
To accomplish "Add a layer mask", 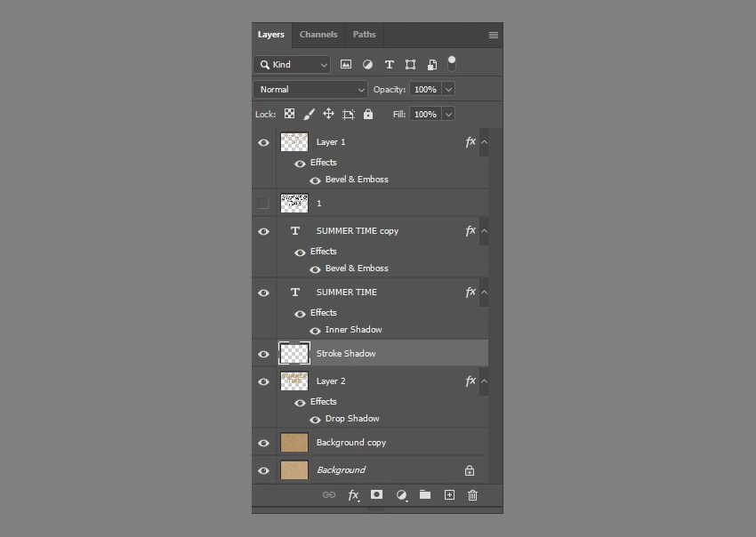I will click(x=377, y=495).
